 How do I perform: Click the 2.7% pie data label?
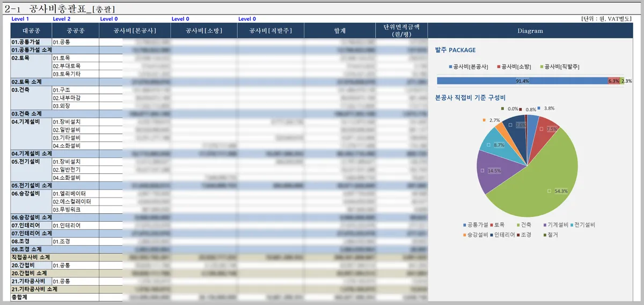click(x=495, y=120)
